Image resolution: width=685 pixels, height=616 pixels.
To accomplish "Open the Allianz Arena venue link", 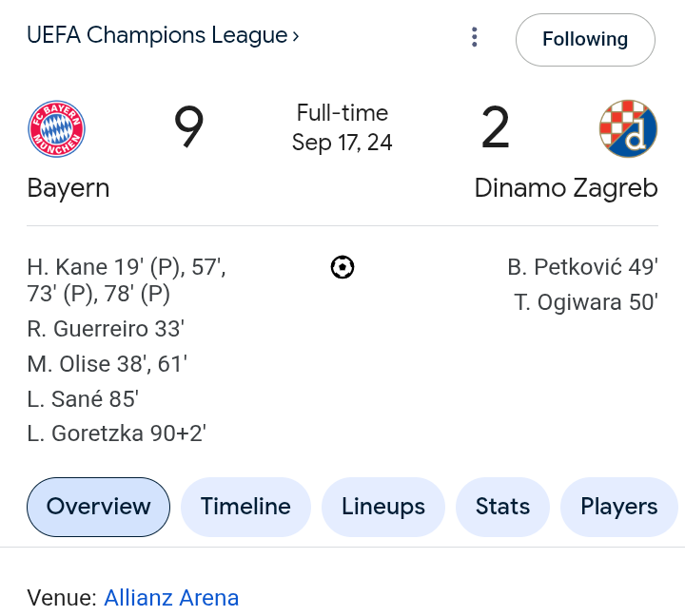I will 171,598.
